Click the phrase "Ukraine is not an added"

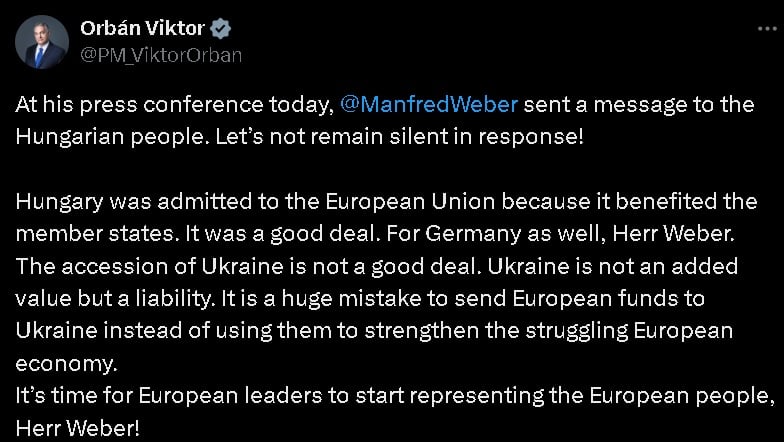[612, 266]
